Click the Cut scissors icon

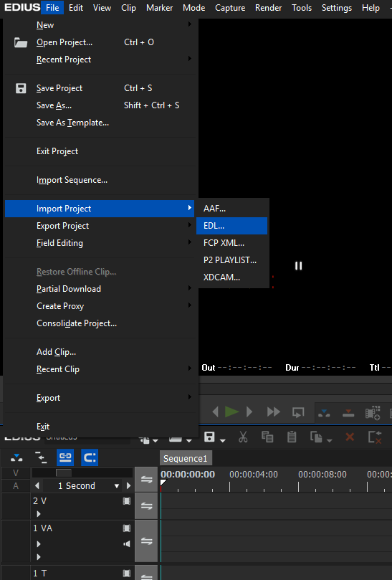[243, 437]
